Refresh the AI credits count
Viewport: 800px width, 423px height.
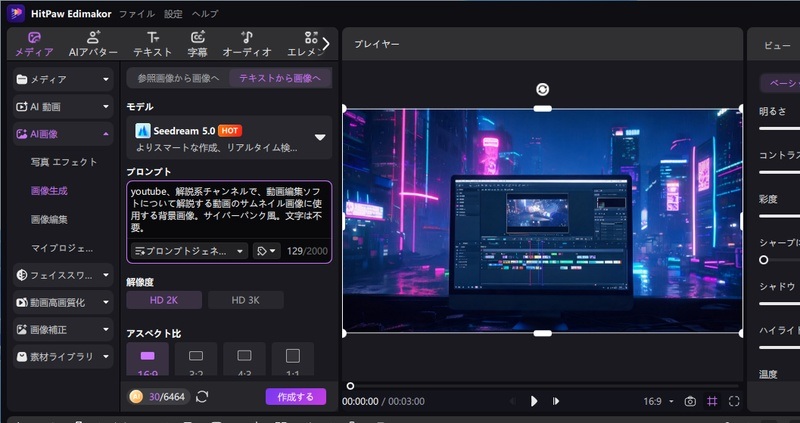(x=202, y=396)
